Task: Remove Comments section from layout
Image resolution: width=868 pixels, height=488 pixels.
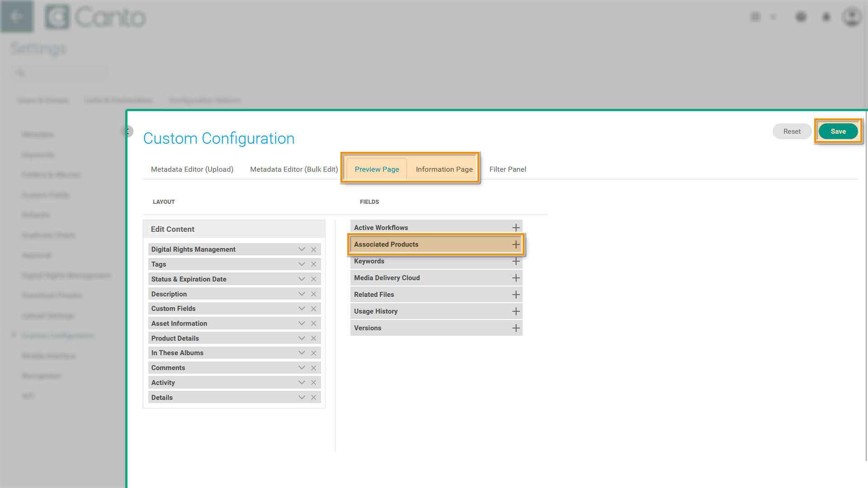Action: coord(313,368)
